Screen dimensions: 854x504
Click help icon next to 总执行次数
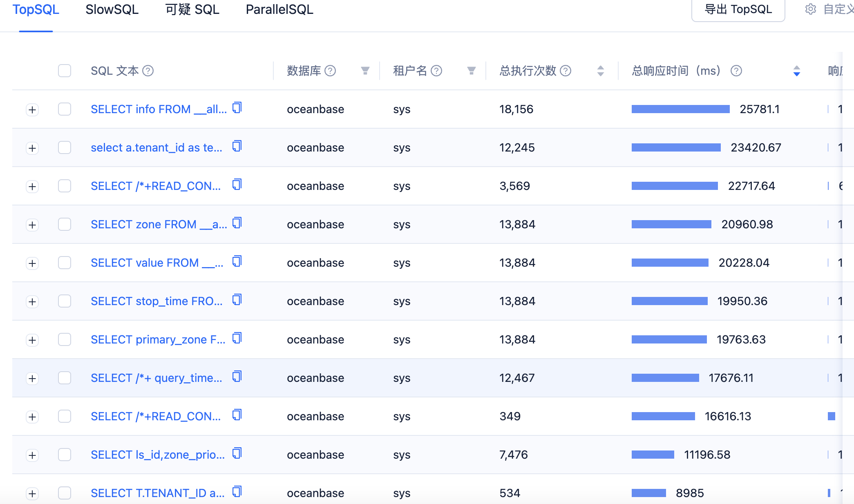coord(566,71)
